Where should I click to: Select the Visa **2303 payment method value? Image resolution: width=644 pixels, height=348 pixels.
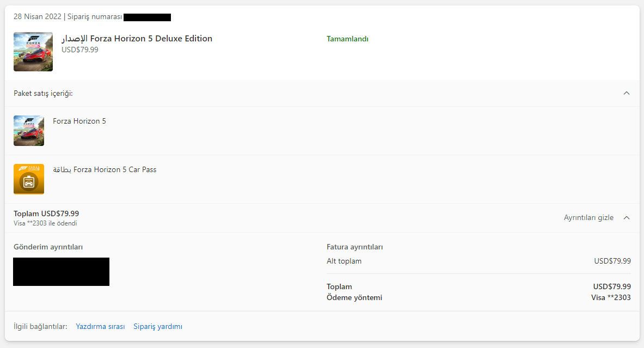coord(611,298)
